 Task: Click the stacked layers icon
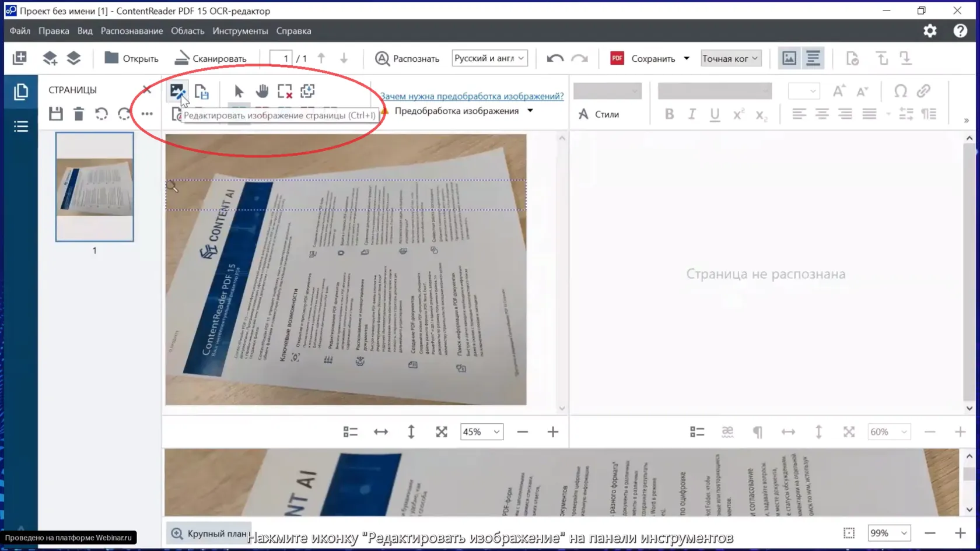click(73, 58)
